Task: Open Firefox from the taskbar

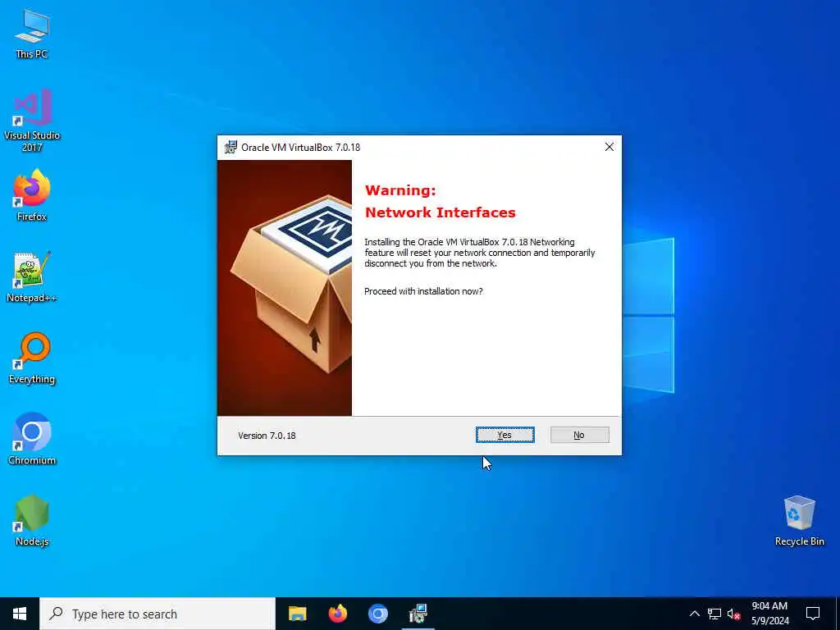Action: (x=337, y=614)
